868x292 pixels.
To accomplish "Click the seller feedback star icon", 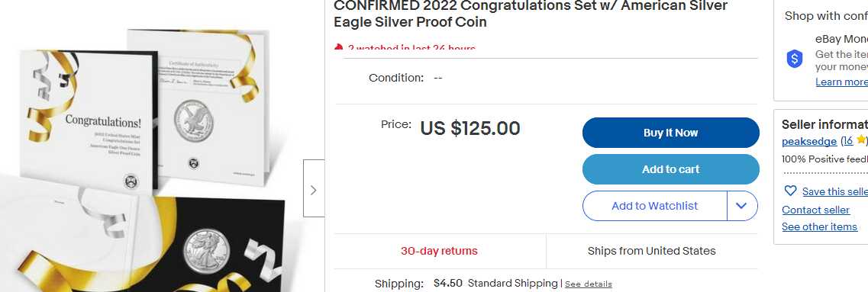I will 861,140.
